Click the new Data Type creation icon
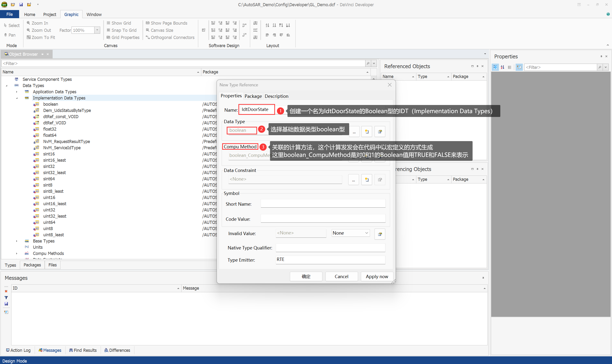The height and width of the screenshot is (364, 612). (367, 132)
